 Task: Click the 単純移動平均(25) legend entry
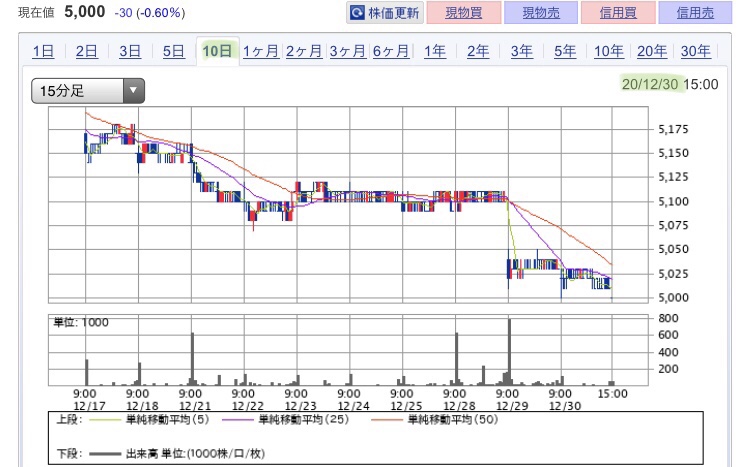point(285,419)
